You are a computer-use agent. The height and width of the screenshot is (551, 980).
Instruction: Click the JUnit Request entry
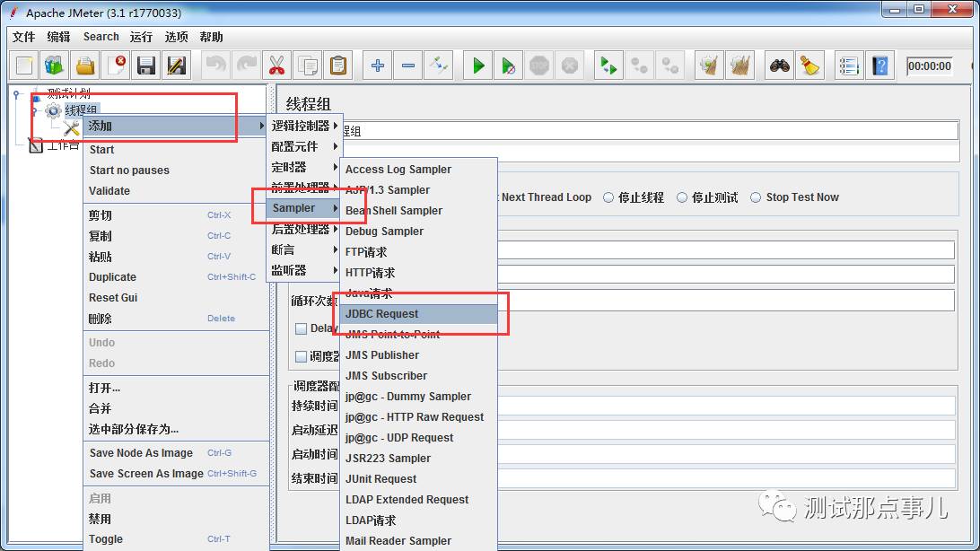point(418,478)
